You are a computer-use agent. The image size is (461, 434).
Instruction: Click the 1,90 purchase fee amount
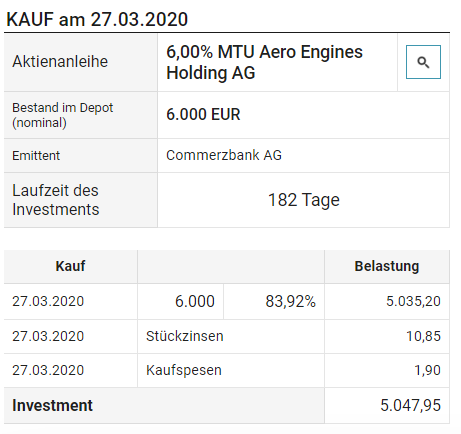(x=427, y=370)
